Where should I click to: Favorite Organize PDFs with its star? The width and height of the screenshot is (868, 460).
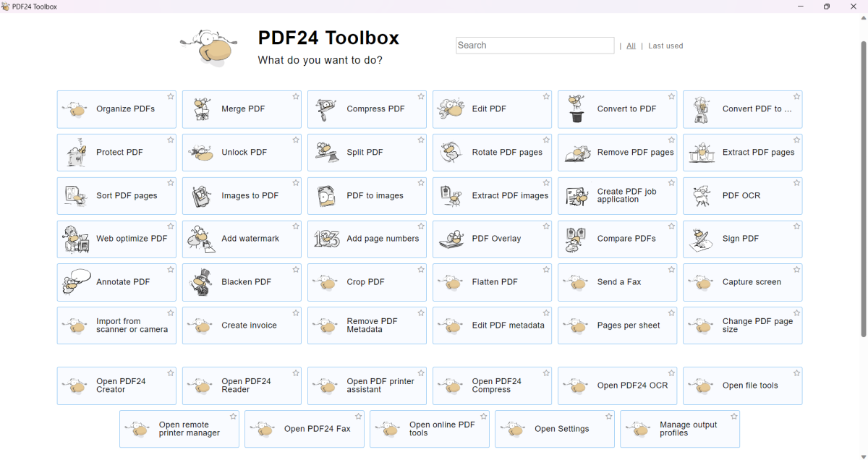[171, 96]
